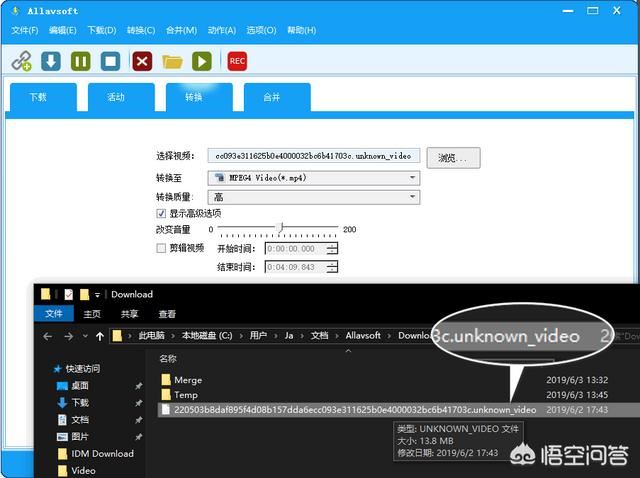Switch to the 下载 tab
Viewport: 640px width, 478px height.
tap(43, 97)
